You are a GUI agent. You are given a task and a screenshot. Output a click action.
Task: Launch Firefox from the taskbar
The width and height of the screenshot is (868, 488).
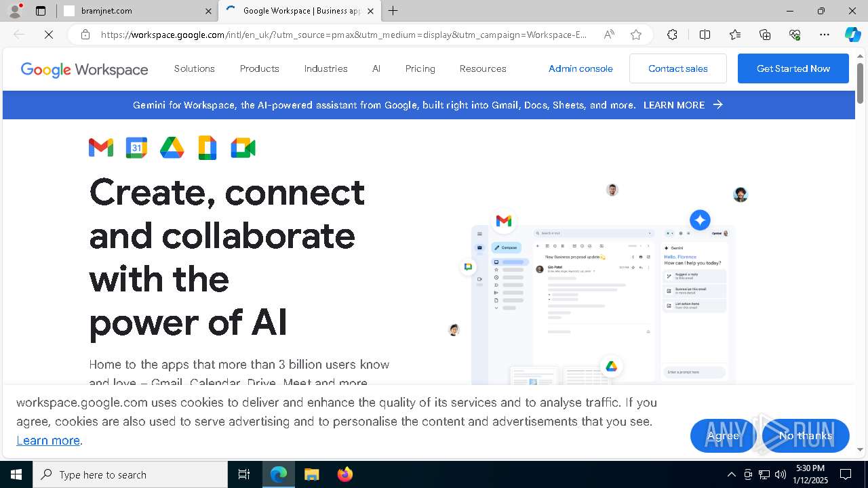(344, 474)
